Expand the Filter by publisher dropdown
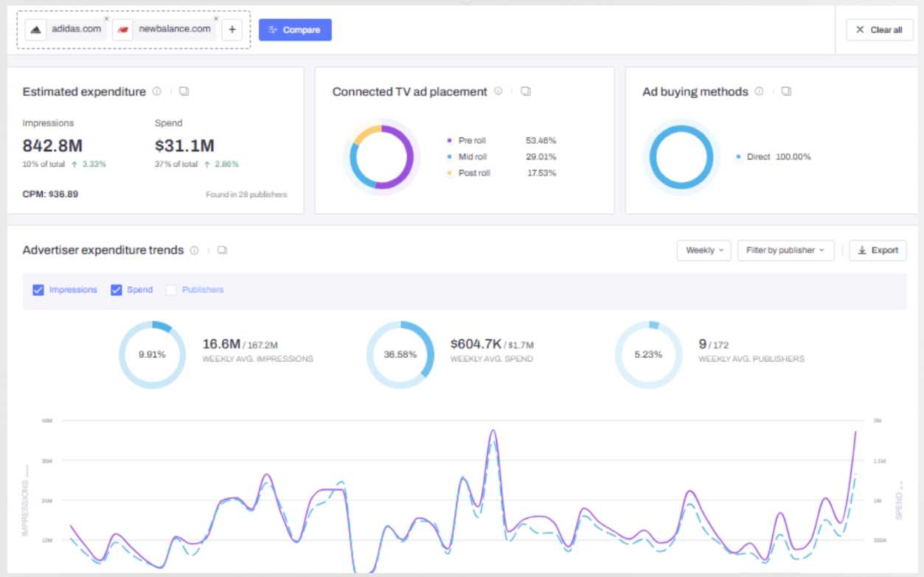 [x=785, y=250]
